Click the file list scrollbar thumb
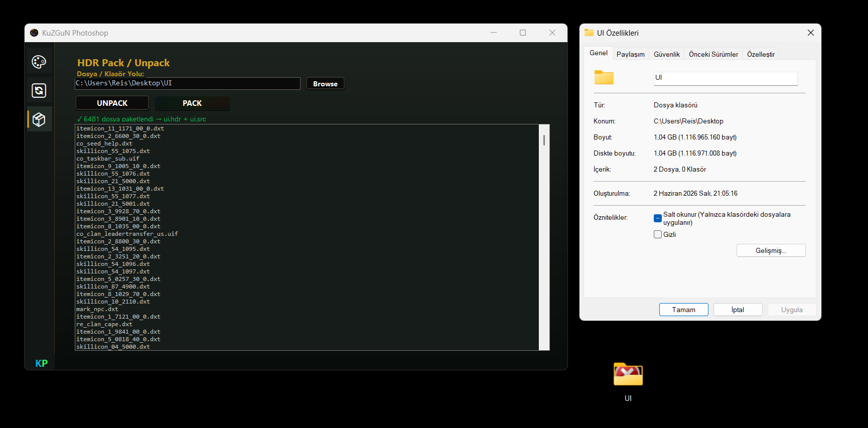This screenshot has width=868, height=428. point(544,140)
